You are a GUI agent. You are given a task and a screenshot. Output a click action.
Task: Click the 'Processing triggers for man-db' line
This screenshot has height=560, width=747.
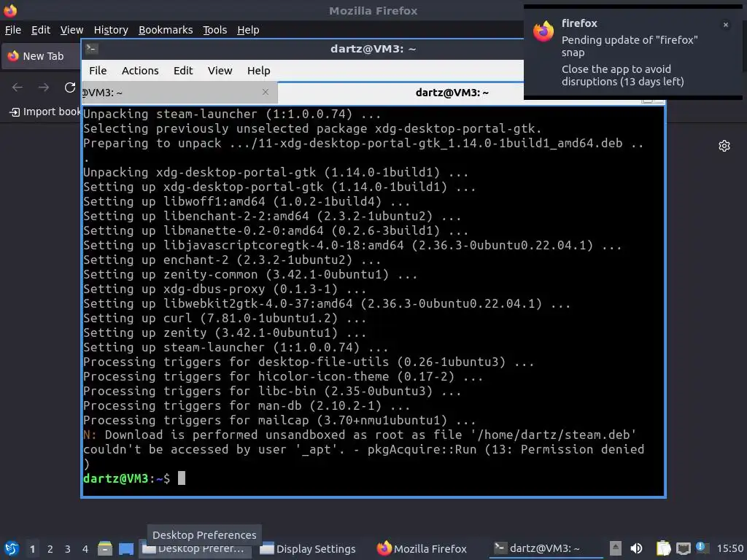247,405
